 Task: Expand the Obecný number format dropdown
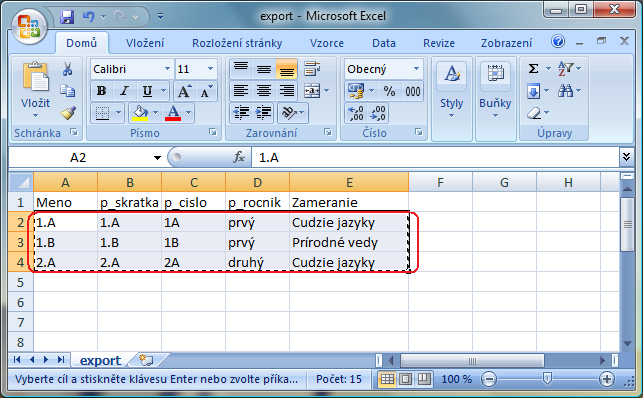click(416, 69)
